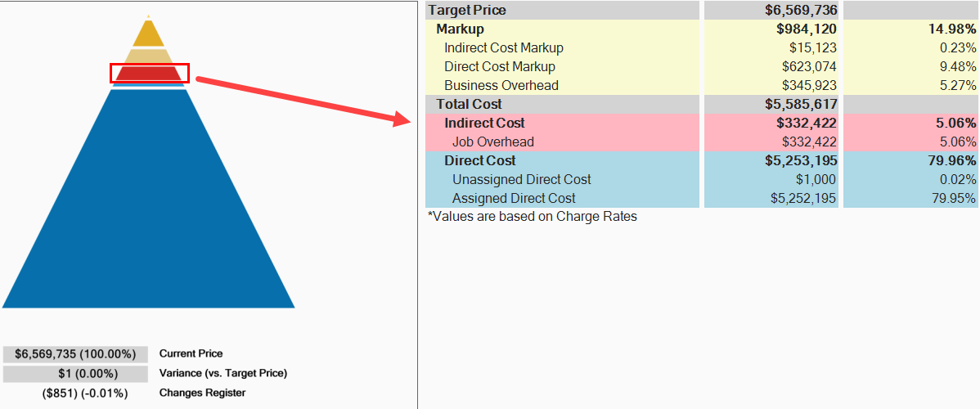Select the Target Price row label
Screen dimensions: 980x409
[467, 11]
